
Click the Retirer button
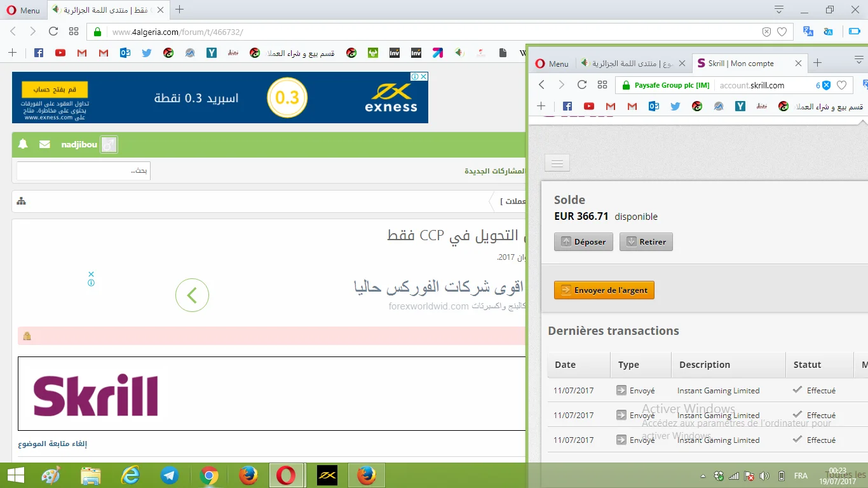646,241
